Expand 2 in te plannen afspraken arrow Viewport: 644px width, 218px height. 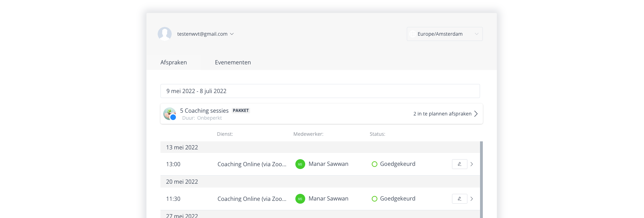point(476,114)
